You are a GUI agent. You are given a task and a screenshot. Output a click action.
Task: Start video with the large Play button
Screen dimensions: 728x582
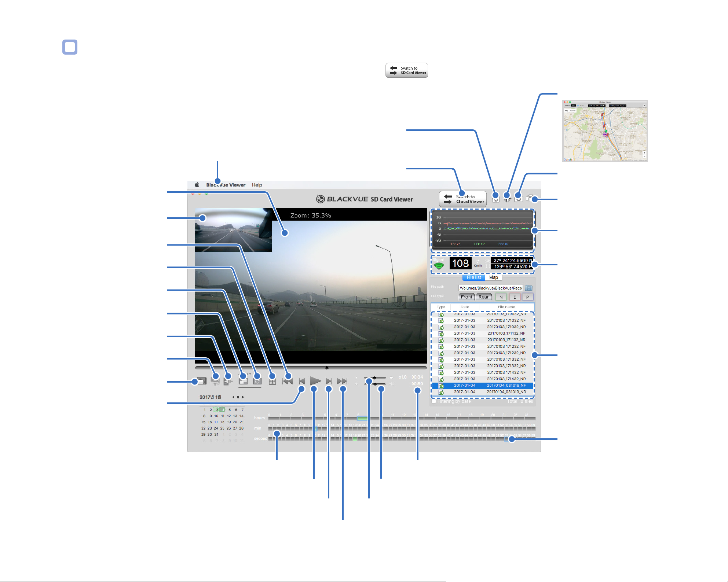[315, 381]
